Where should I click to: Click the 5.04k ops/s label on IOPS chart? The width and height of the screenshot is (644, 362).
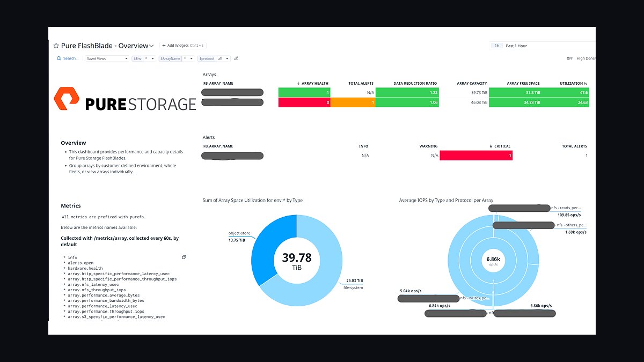click(x=411, y=291)
